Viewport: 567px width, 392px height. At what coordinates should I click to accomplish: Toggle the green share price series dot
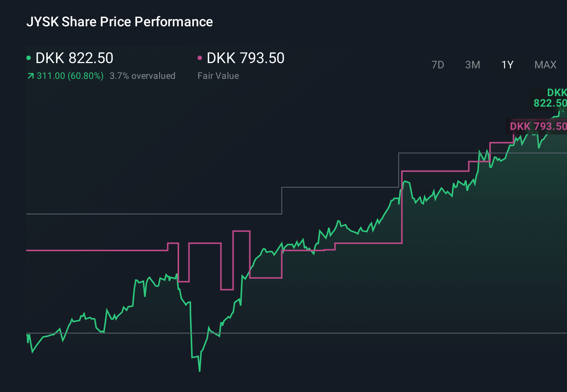pyautogui.click(x=29, y=57)
